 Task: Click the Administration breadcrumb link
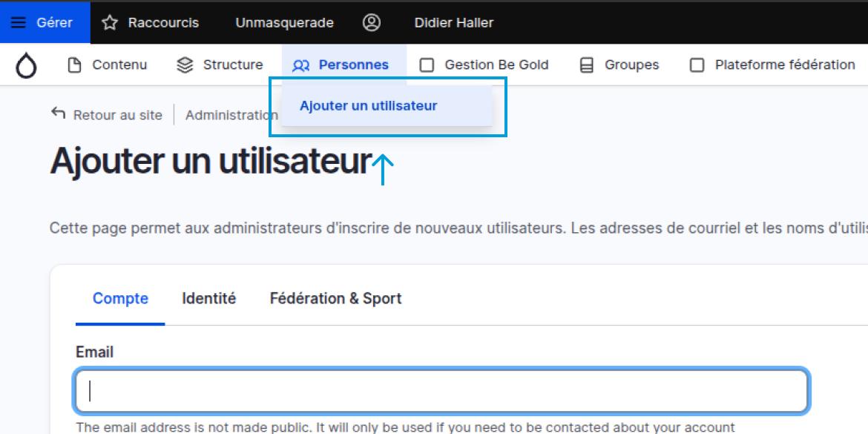coord(231,115)
